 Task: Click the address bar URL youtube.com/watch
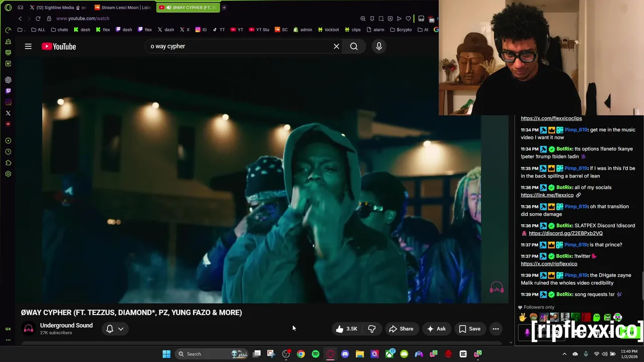[83, 19]
